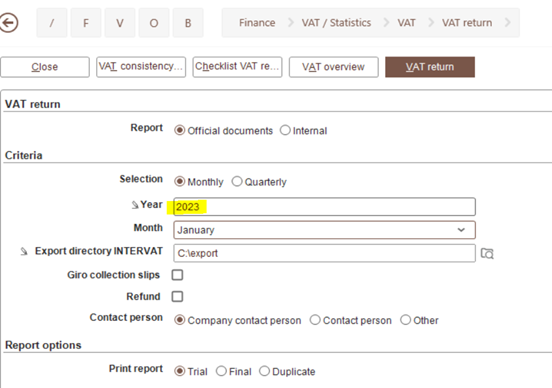
Task: Click the B shortcut tile
Action: click(x=188, y=23)
